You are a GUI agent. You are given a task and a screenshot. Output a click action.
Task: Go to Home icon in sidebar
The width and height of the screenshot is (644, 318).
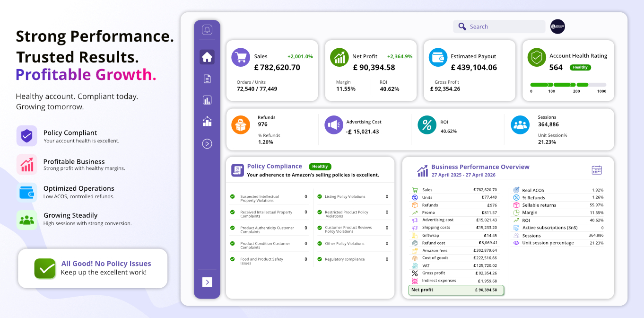coord(207,57)
